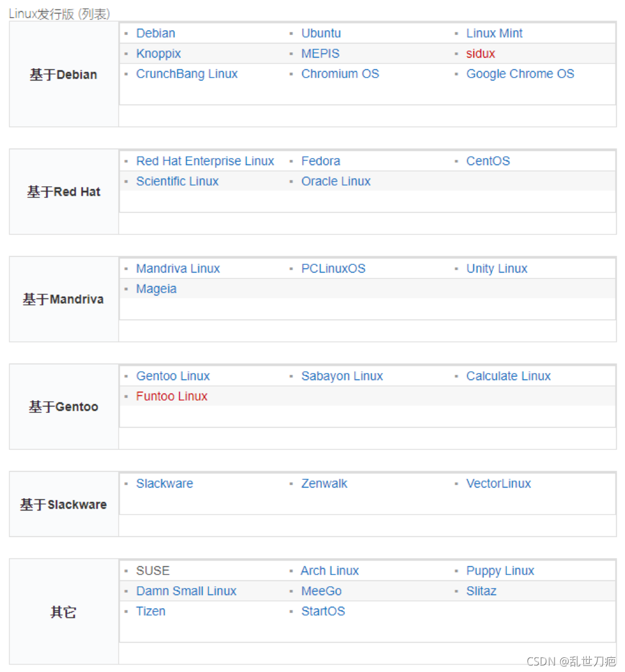Open the Debian link

156,33
